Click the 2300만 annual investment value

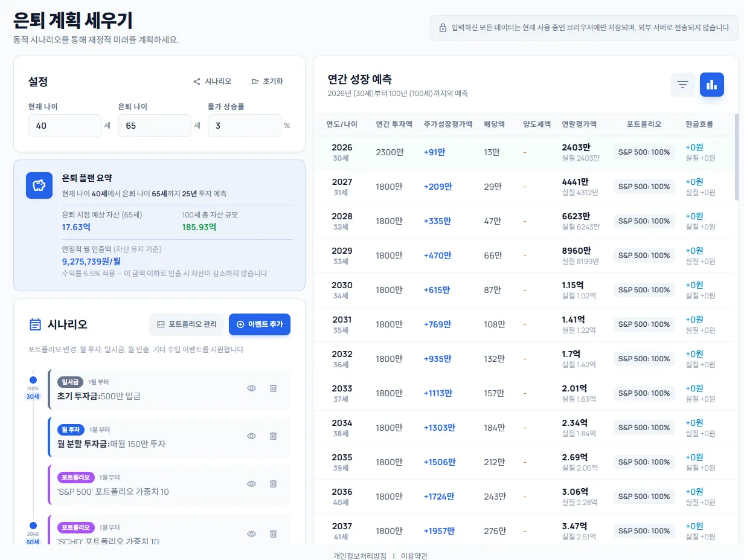tap(390, 152)
